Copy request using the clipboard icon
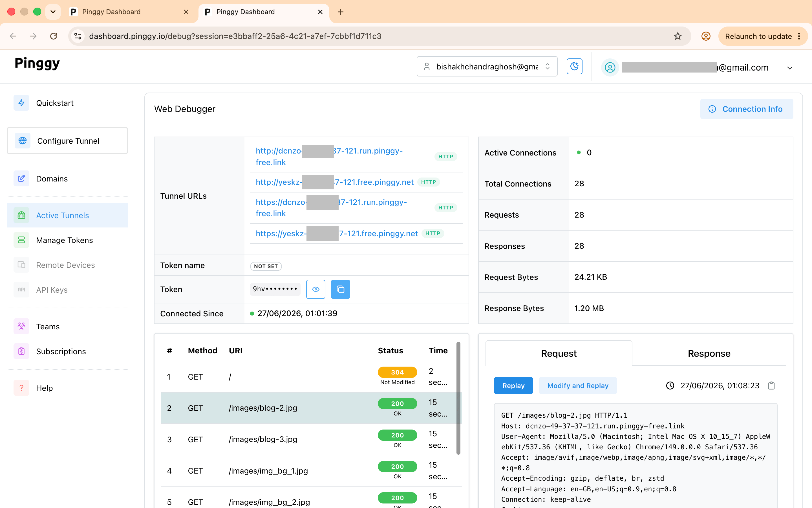 pyautogui.click(x=771, y=385)
